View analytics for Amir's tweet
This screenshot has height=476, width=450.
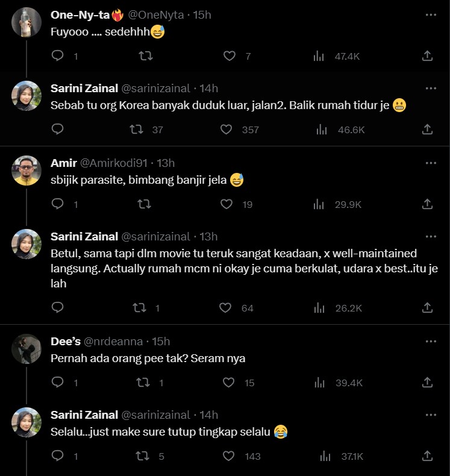320,204
